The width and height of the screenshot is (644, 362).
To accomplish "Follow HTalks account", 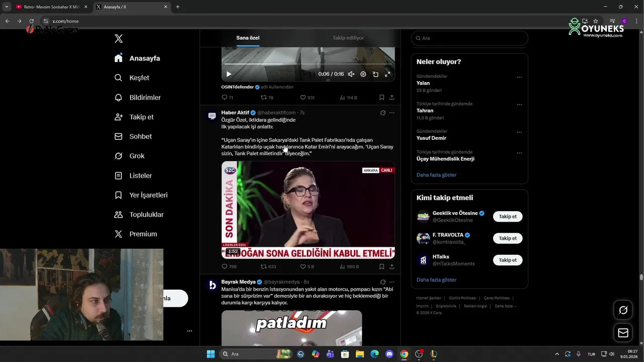I will (x=508, y=260).
